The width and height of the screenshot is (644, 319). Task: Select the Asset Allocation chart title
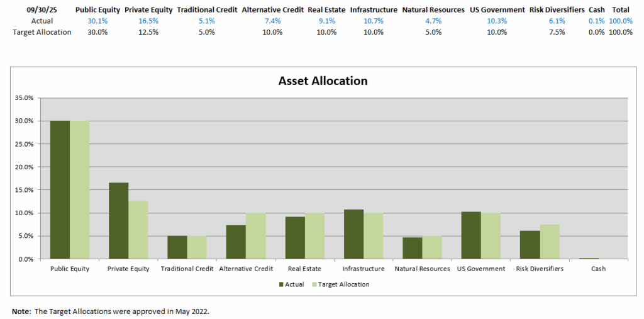tap(323, 81)
